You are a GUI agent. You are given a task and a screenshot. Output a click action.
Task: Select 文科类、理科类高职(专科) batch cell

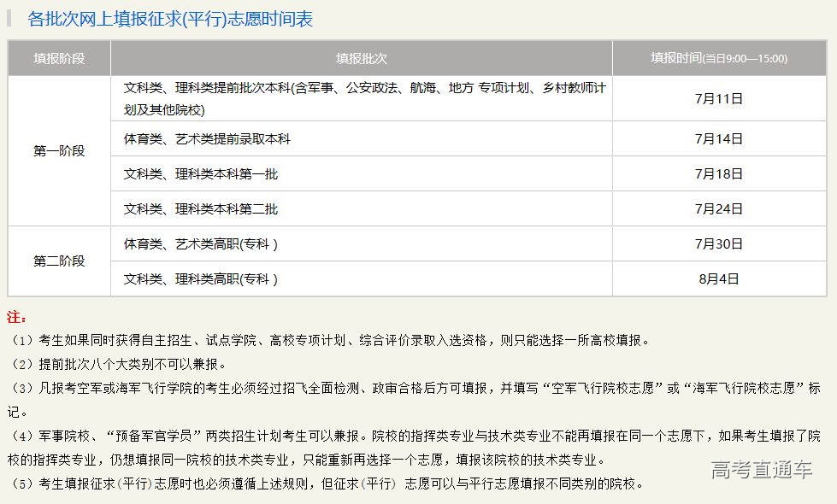click(x=201, y=279)
